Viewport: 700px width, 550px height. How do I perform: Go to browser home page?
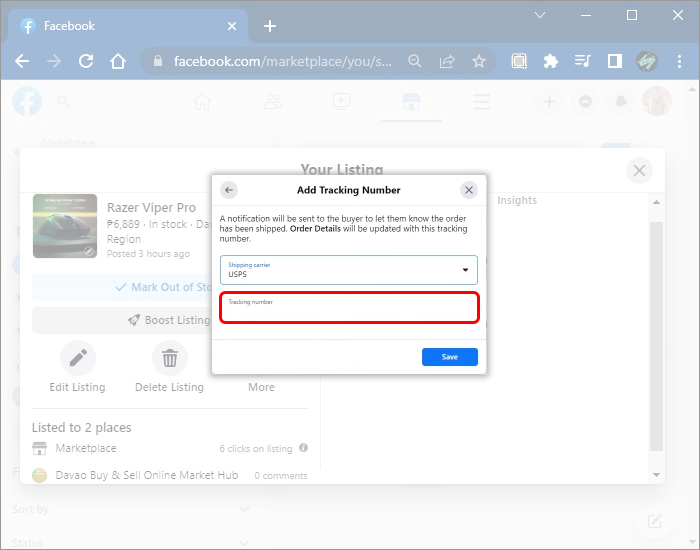tap(118, 61)
